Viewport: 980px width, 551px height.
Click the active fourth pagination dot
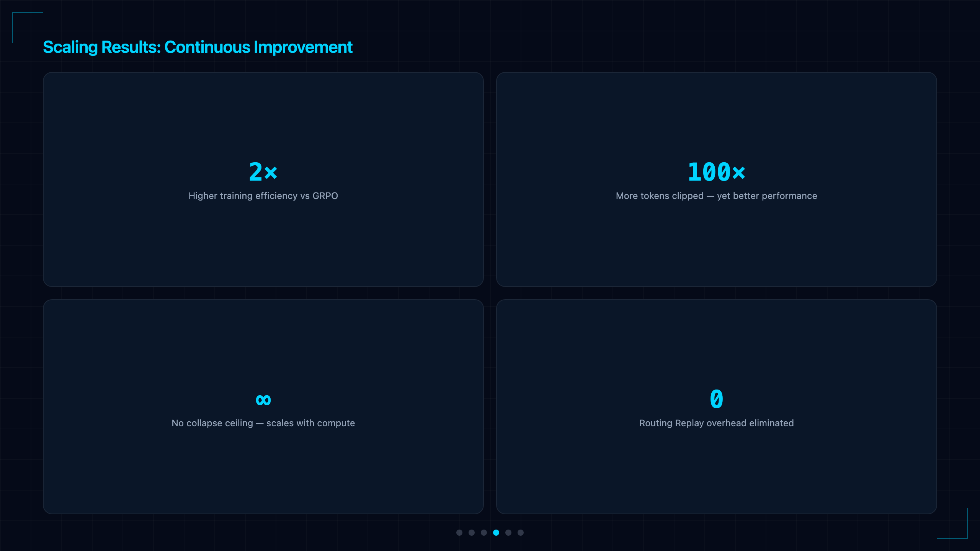tap(496, 533)
